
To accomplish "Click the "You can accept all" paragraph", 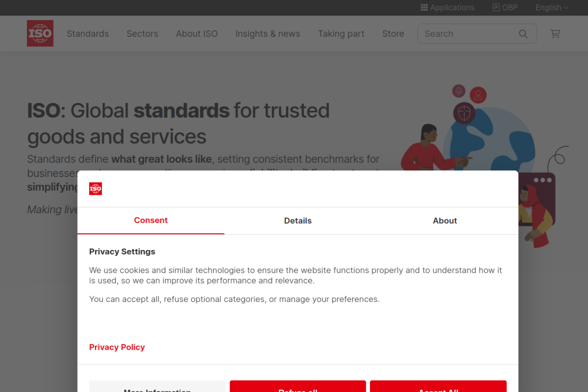I will pos(234,299).
